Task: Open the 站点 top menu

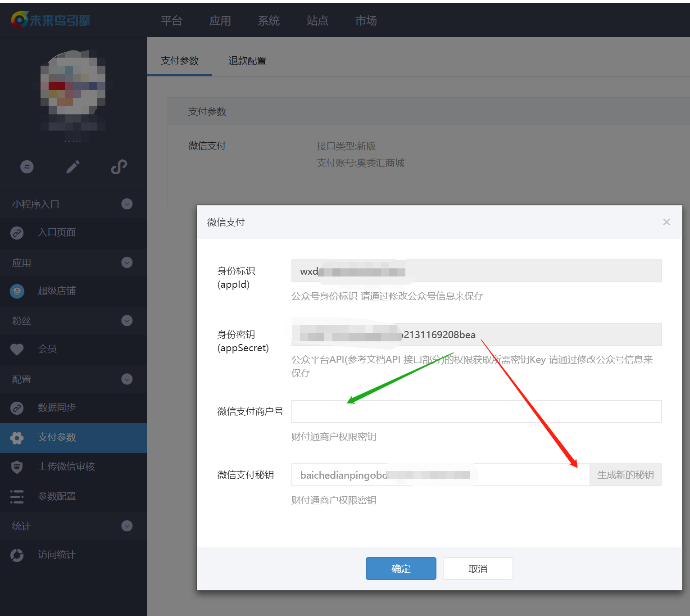Action: click(318, 21)
